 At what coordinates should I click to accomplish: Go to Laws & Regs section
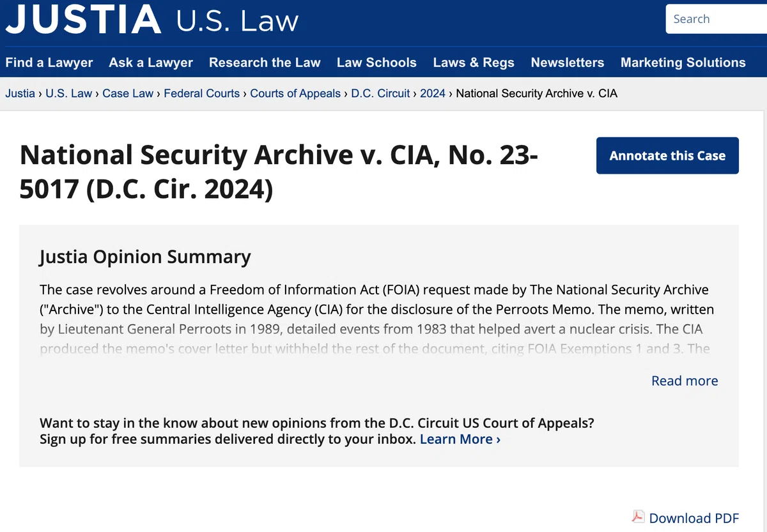pos(474,63)
